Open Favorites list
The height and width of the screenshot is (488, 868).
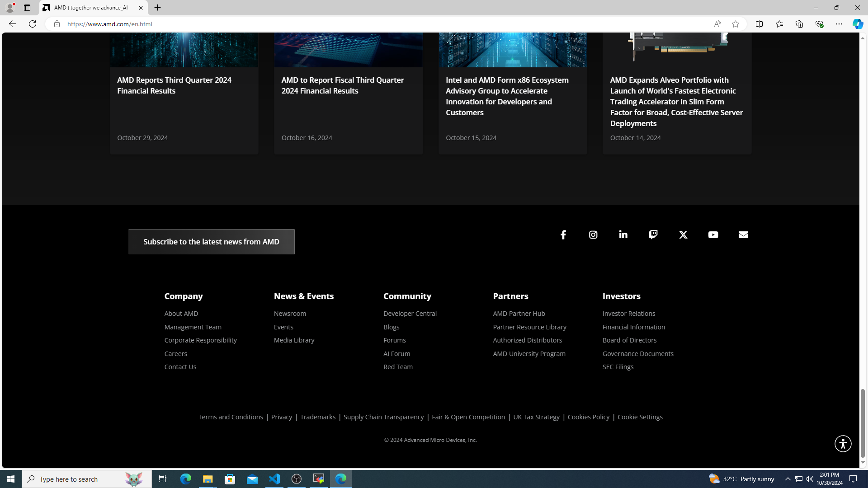[x=779, y=24]
